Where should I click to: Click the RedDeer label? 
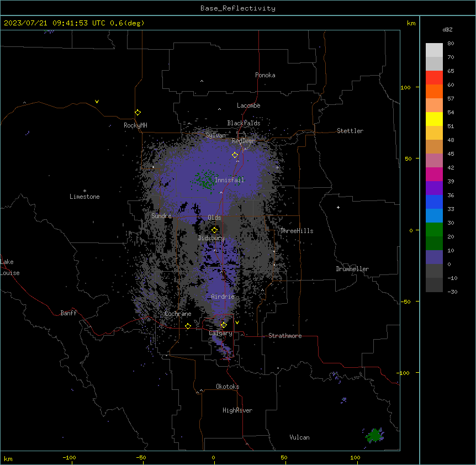tap(244, 141)
